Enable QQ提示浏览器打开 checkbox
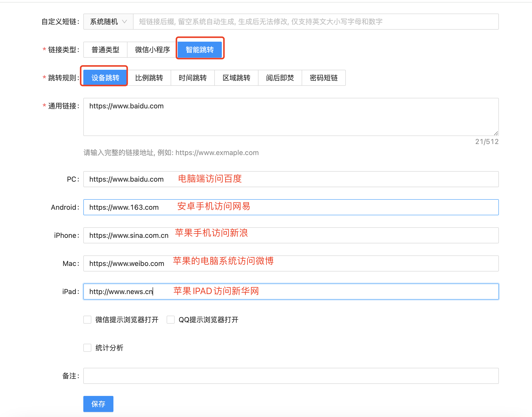 171,320
